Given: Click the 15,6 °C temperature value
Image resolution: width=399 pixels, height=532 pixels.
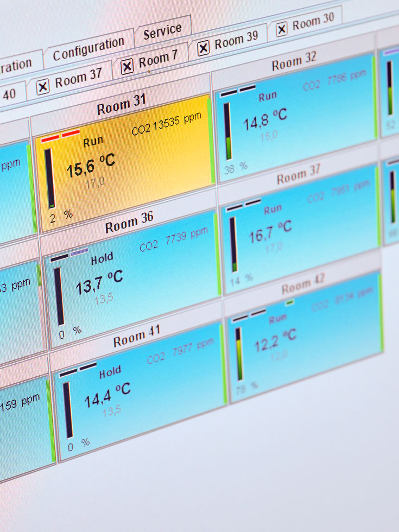Looking at the screenshot, I should pyautogui.click(x=91, y=166).
